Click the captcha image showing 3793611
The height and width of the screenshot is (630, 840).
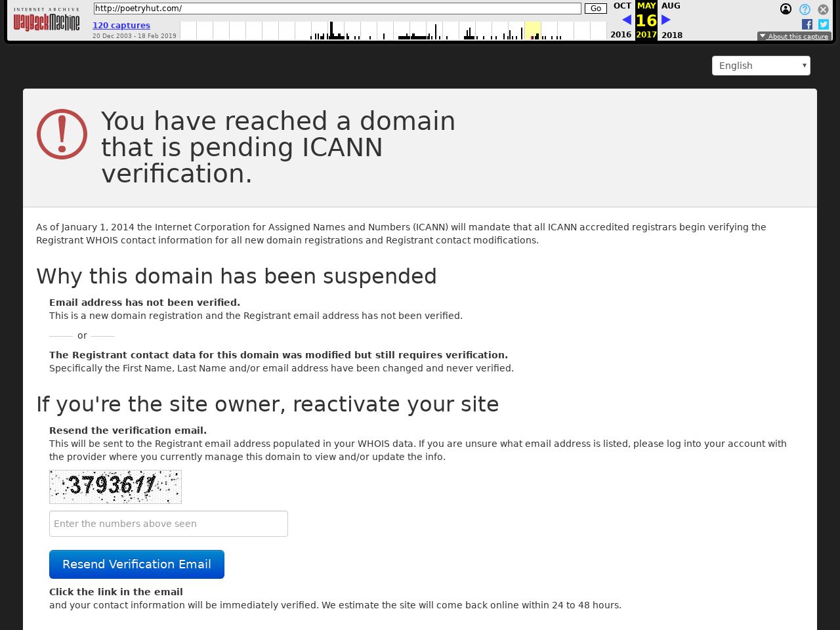115,487
